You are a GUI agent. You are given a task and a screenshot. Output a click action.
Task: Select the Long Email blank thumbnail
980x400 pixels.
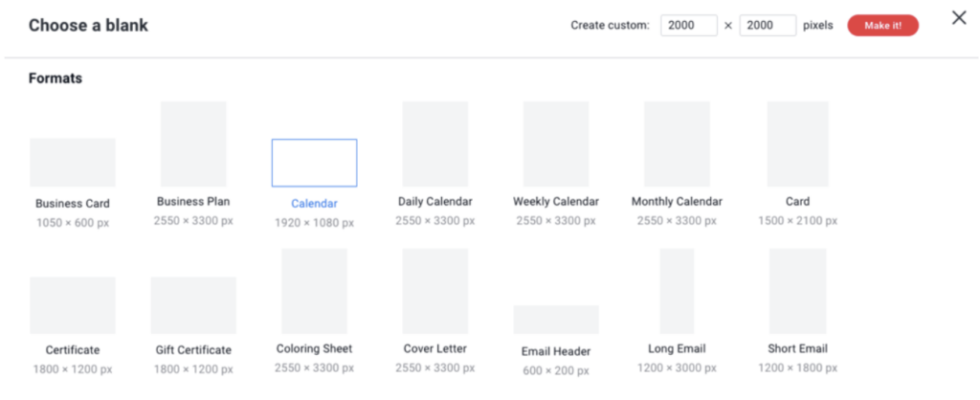[x=677, y=291]
